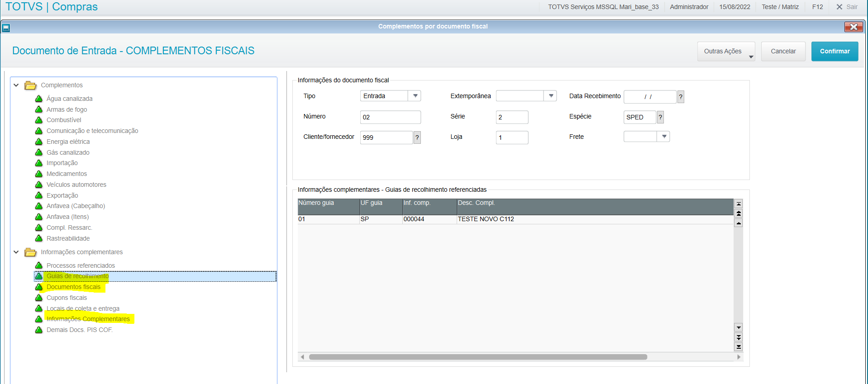
Task: Click the icon beside Guias de recolhimento
Action: pyautogui.click(x=39, y=276)
